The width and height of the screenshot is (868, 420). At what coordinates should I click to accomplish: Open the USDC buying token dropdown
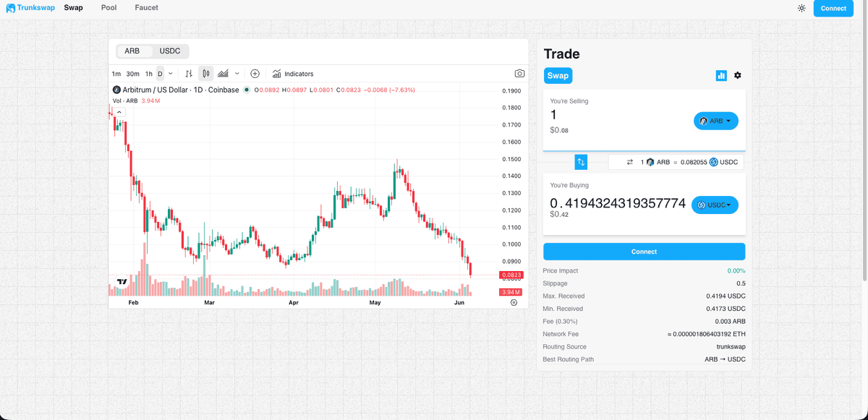[x=715, y=205]
